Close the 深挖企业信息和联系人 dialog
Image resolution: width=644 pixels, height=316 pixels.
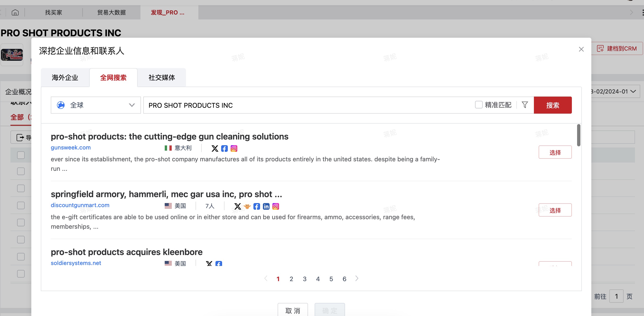pos(581,49)
